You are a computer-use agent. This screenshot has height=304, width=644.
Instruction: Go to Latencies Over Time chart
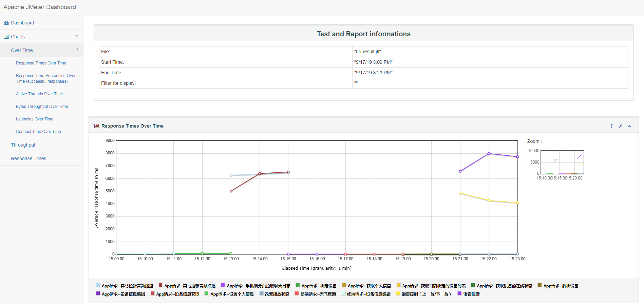[35, 119]
